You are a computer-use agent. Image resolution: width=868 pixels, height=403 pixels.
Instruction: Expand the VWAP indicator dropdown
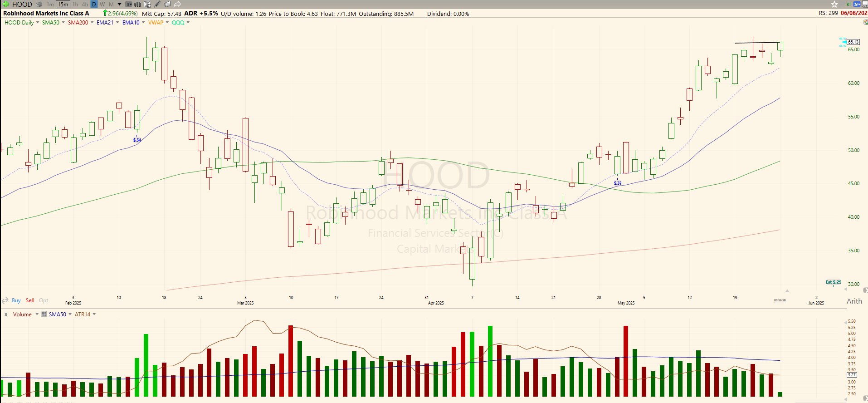(x=167, y=23)
